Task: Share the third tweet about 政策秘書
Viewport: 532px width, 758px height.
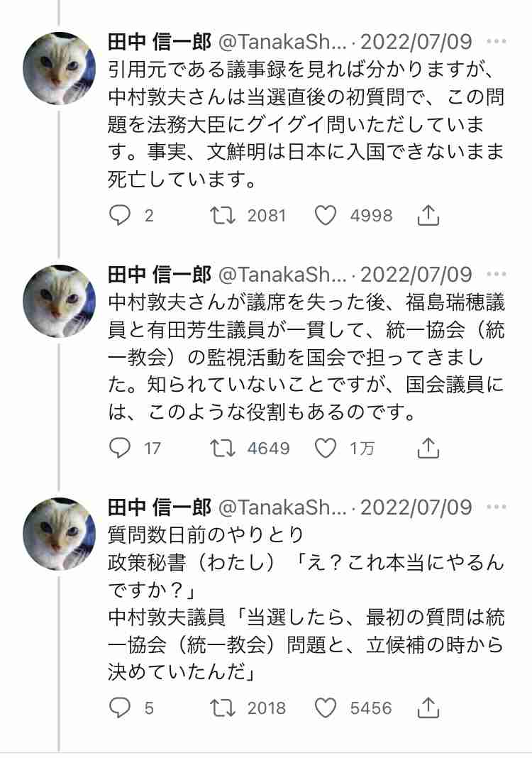Action: point(427,708)
